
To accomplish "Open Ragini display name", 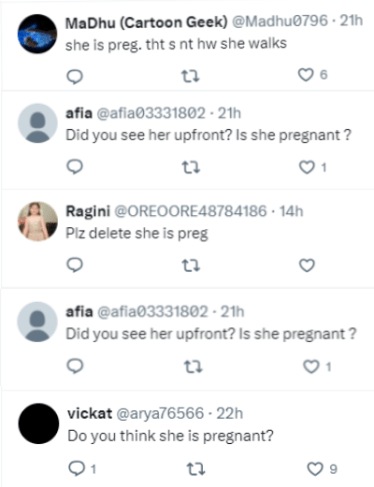I will tap(88, 211).
